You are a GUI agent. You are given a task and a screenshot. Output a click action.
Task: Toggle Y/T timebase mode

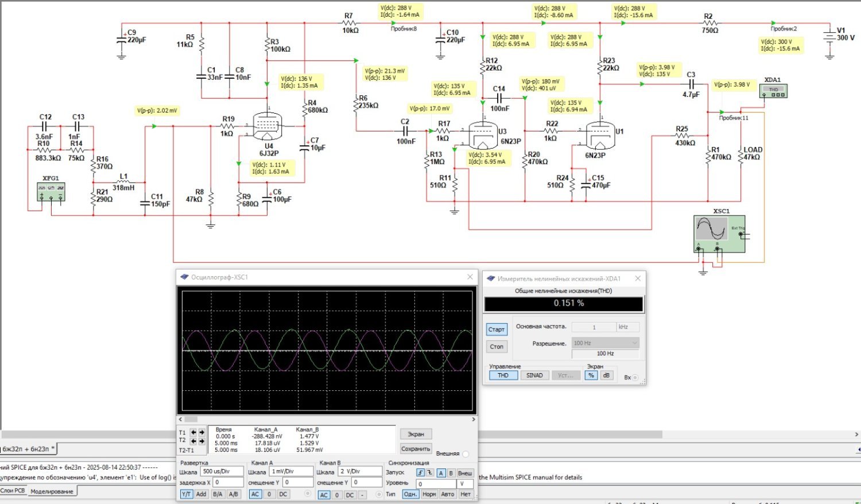pos(187,494)
